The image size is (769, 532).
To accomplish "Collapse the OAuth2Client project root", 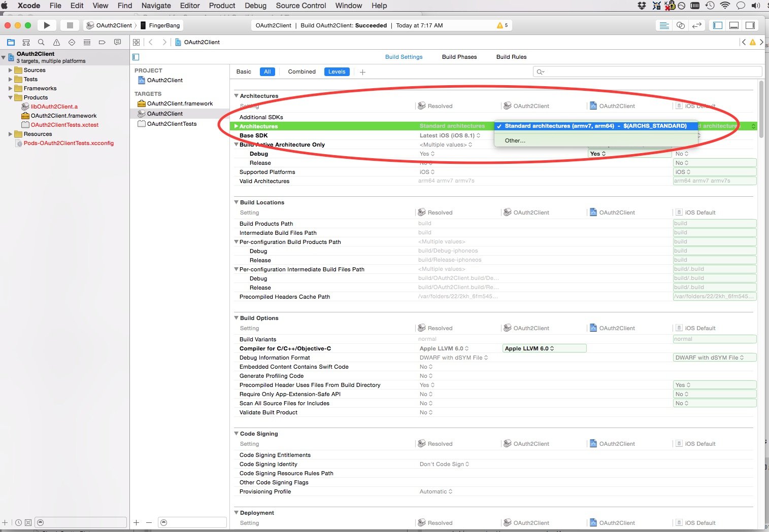I will click(4, 57).
